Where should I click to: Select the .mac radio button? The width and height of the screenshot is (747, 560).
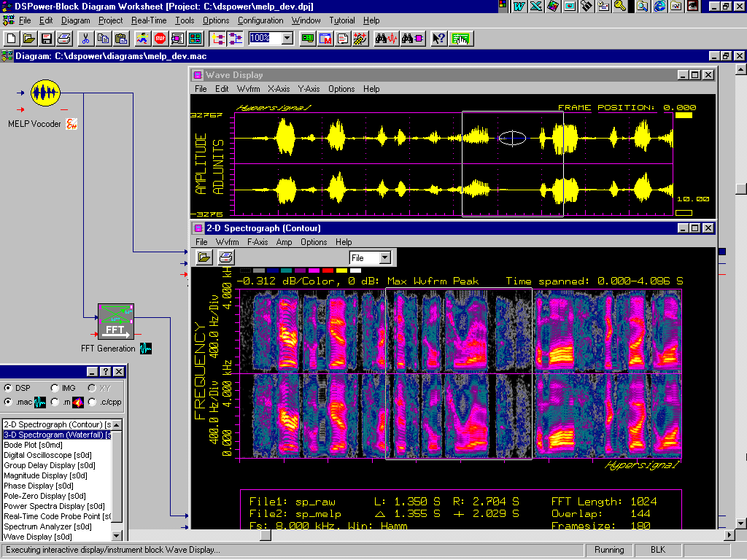[8, 402]
